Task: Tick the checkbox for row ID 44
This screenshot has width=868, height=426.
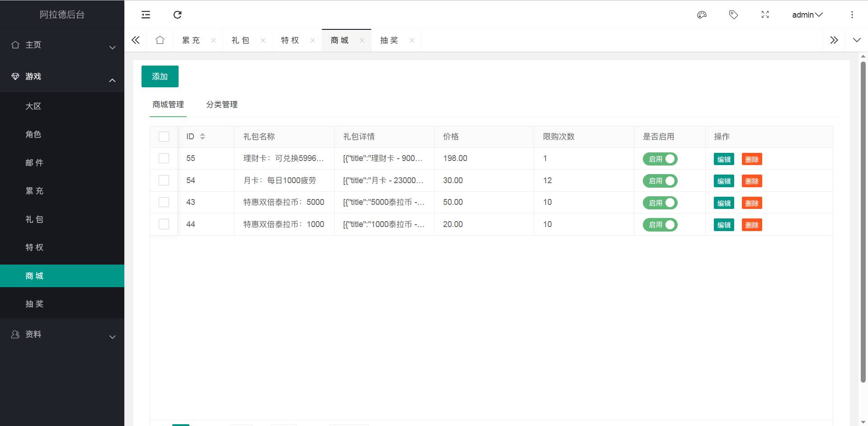Action: point(164,224)
